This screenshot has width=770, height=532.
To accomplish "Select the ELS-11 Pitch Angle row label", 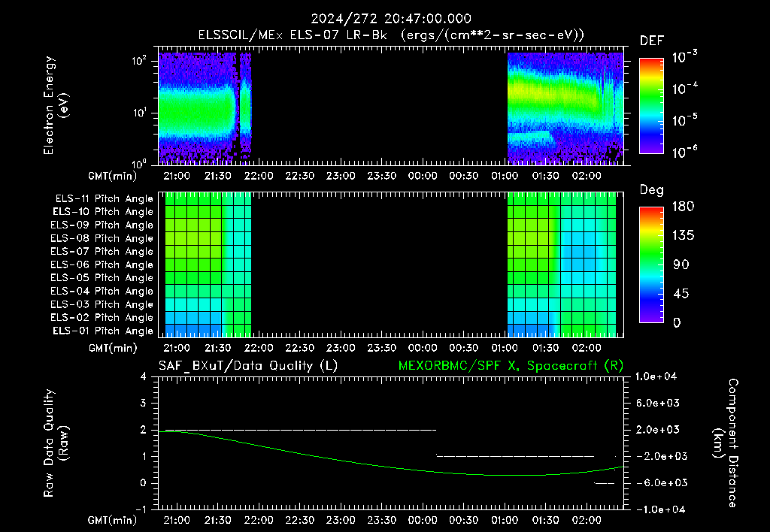I will [104, 199].
